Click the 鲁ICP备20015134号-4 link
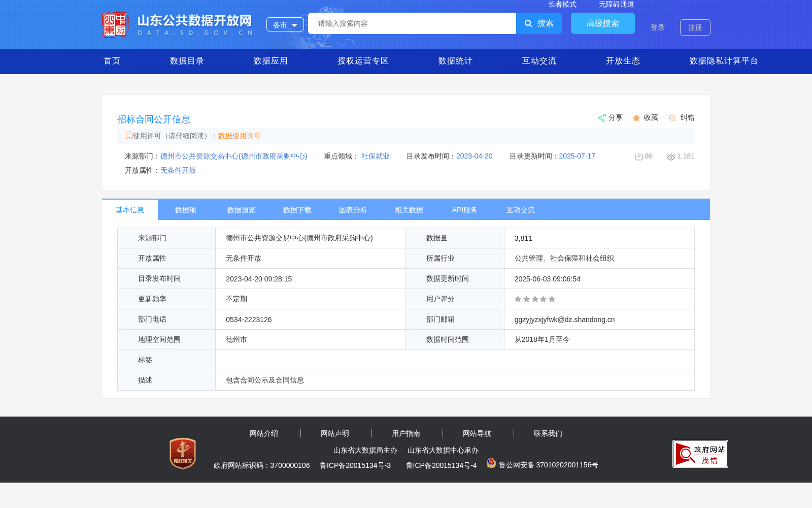This screenshot has width=812, height=508. click(x=442, y=465)
